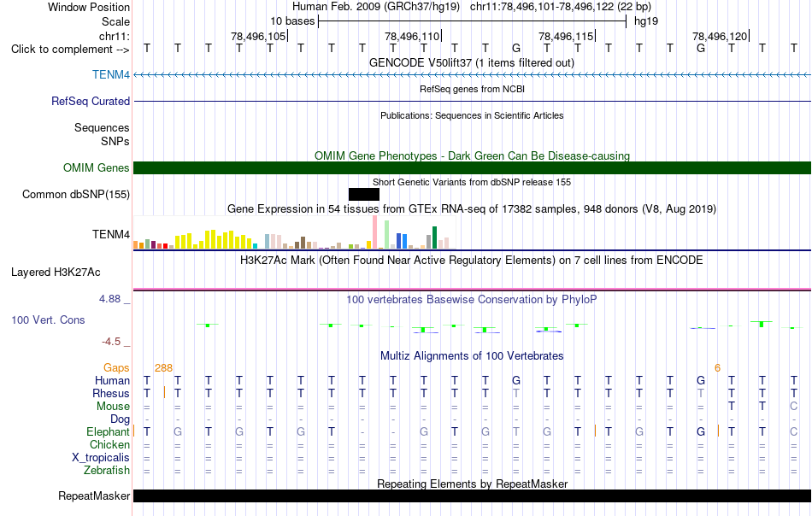Click the Multiz Alignments of 100 Vertebrates title
The width and height of the screenshot is (812, 516).
(472, 355)
